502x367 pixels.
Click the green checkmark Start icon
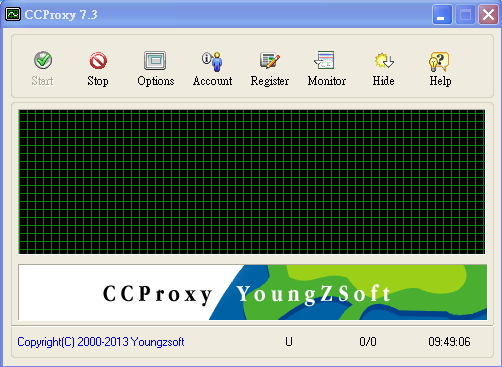coord(43,60)
